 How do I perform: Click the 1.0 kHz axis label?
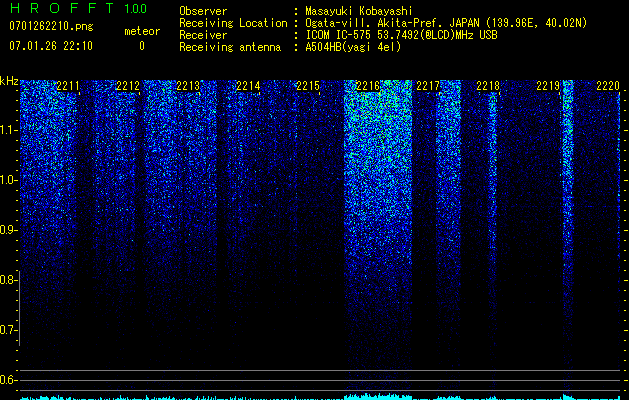pos(8,180)
